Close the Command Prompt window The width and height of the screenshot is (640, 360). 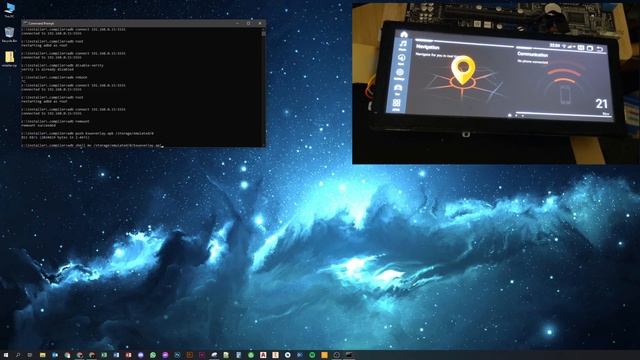pos(260,23)
